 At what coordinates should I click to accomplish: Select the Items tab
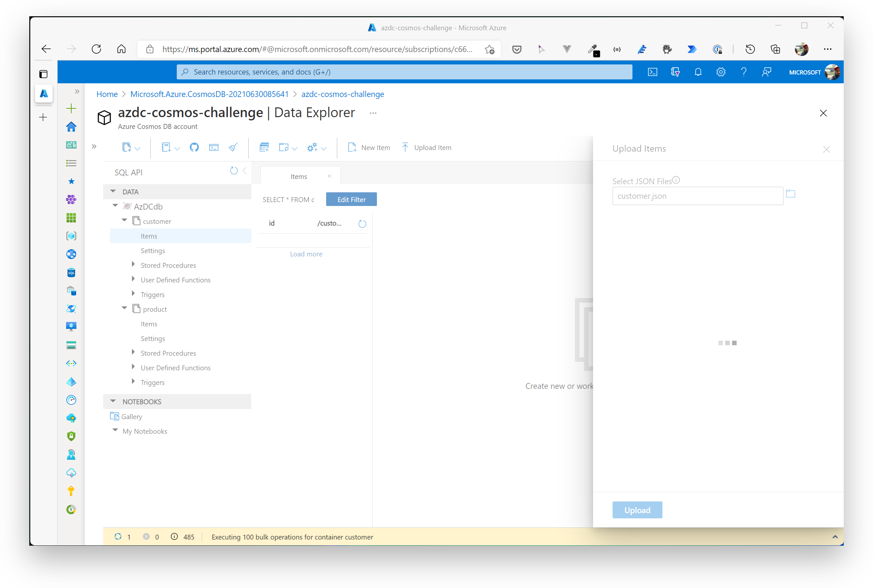298,176
